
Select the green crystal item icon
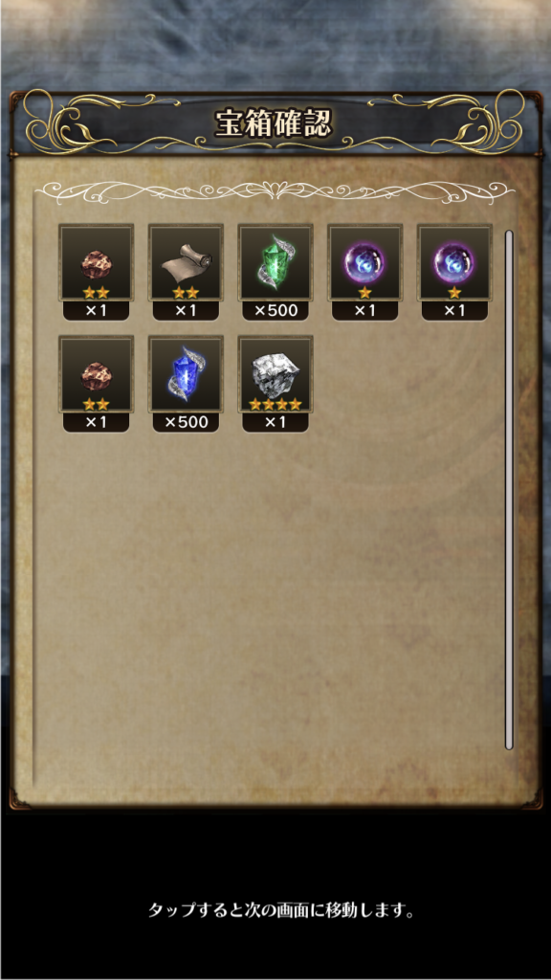(275, 262)
